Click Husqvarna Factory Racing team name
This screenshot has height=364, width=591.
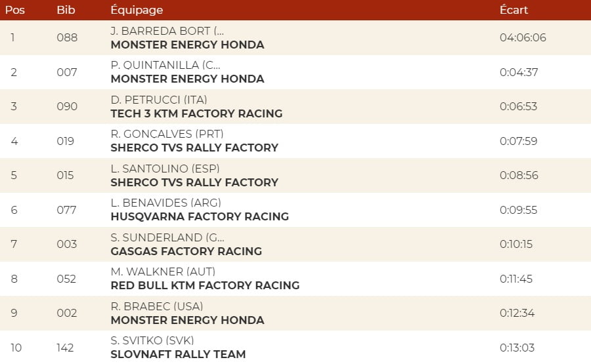[x=200, y=216]
